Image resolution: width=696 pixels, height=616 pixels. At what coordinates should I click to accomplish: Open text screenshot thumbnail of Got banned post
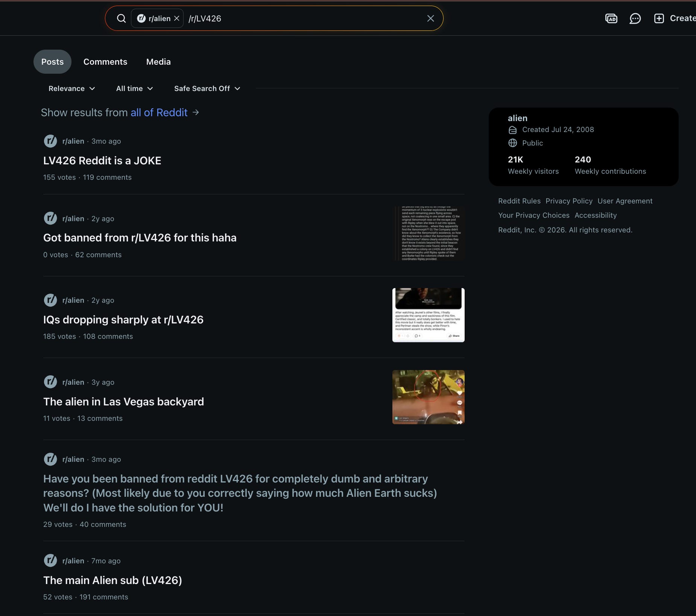(429, 233)
